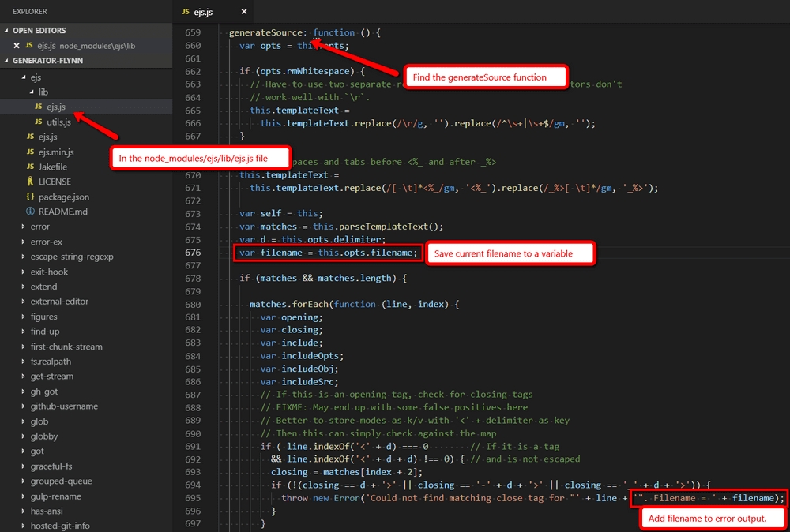Click the icon beside Jakefile

point(30,167)
